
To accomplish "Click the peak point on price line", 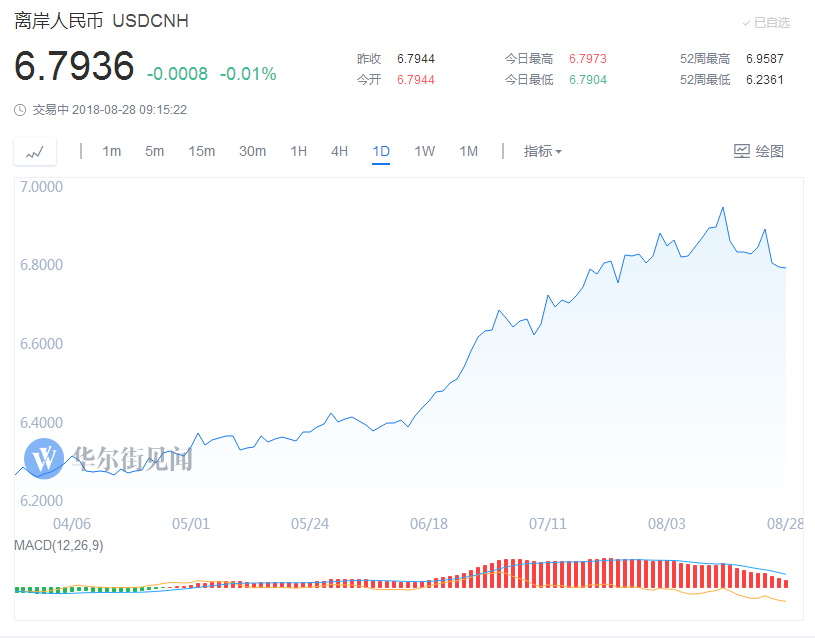I will pyautogui.click(x=723, y=208).
